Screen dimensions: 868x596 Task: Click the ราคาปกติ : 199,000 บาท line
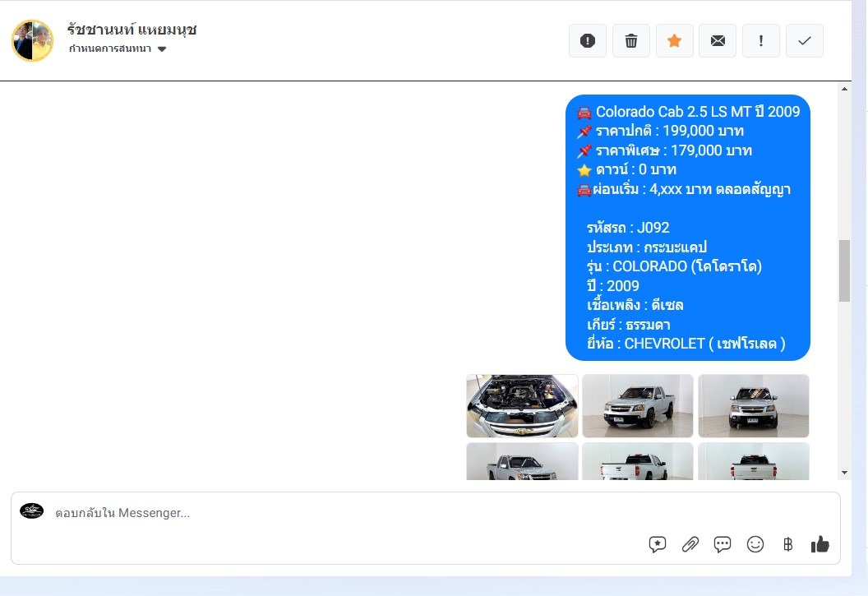click(660, 132)
